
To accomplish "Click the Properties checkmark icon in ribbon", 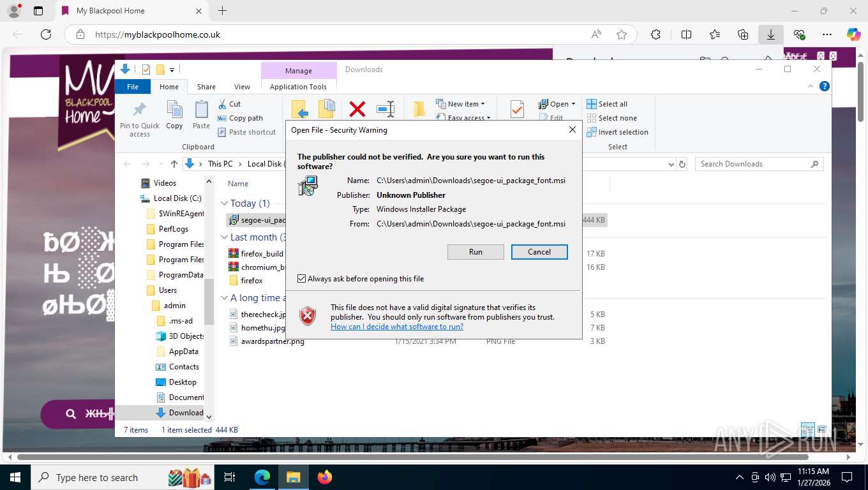I will 517,109.
